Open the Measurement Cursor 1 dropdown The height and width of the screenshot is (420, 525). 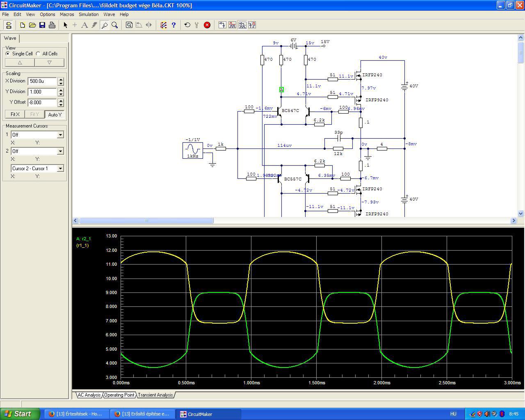[60, 135]
